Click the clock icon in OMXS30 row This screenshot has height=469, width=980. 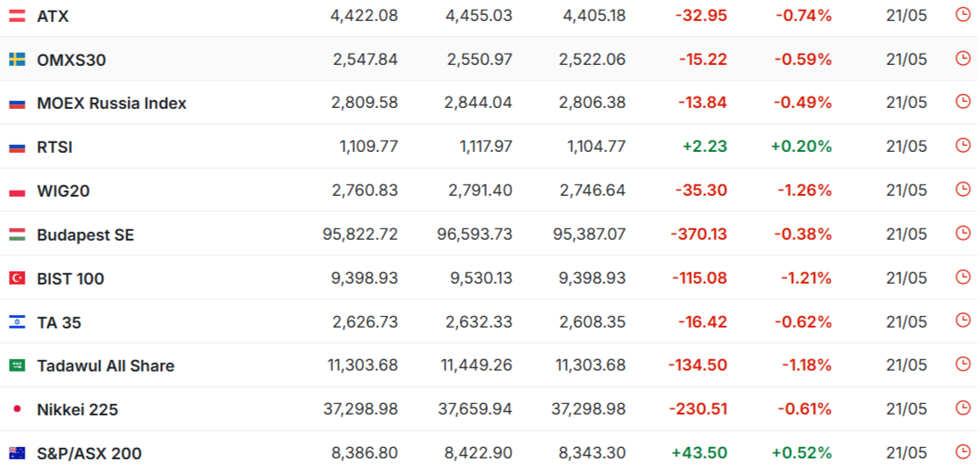point(962,58)
